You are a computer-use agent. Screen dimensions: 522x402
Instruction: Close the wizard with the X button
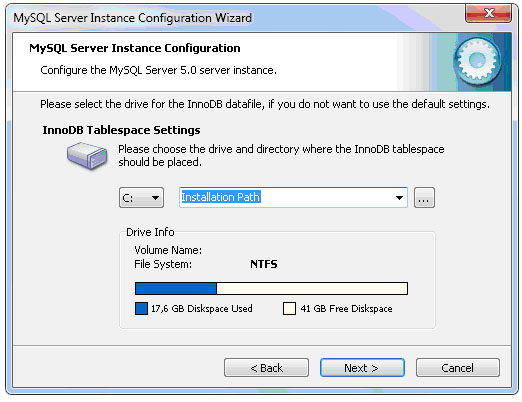(x=488, y=13)
